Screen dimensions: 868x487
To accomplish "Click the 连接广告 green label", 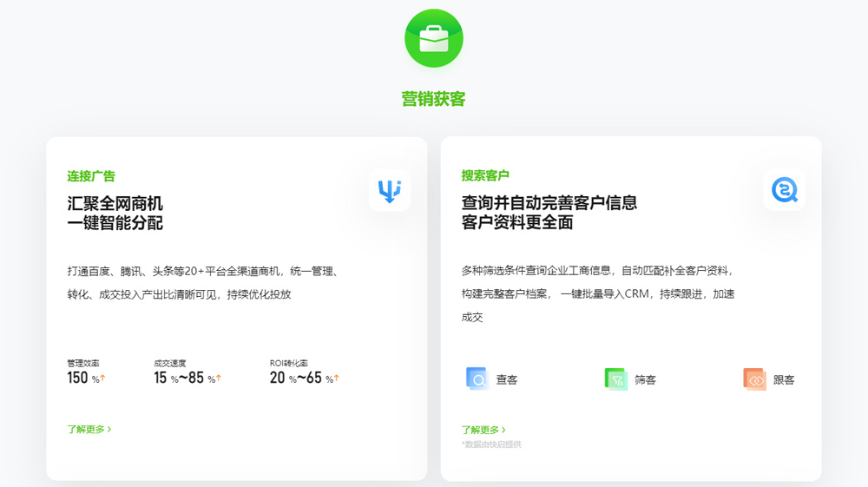I will (x=91, y=176).
